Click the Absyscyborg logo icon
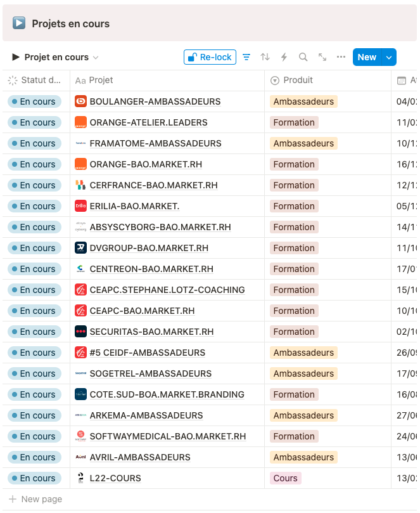 click(80, 227)
